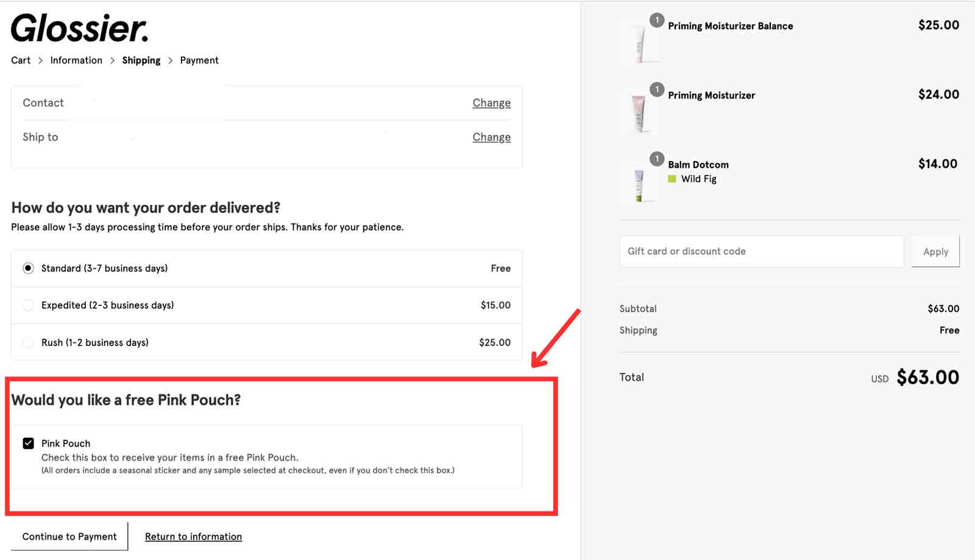Screen dimensions: 975x560
Task: Open Priming Moisturizer Balance product thumbnail
Action: click(x=639, y=43)
